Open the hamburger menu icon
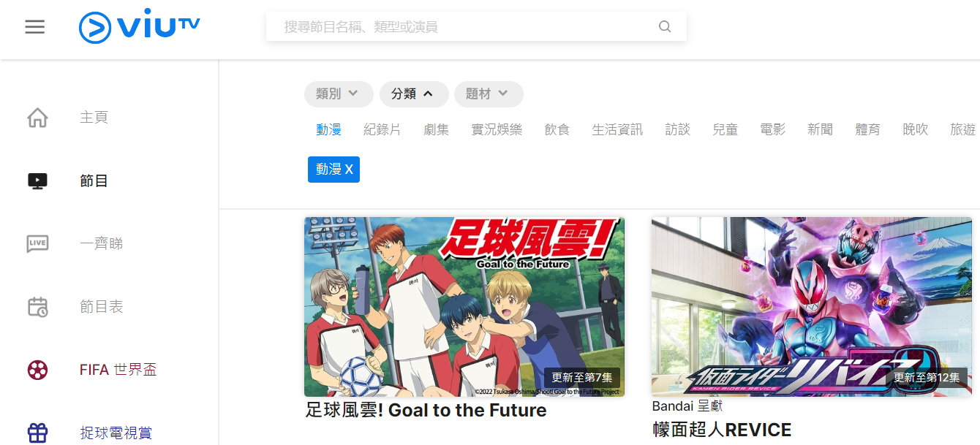The width and height of the screenshot is (980, 445). tap(34, 27)
